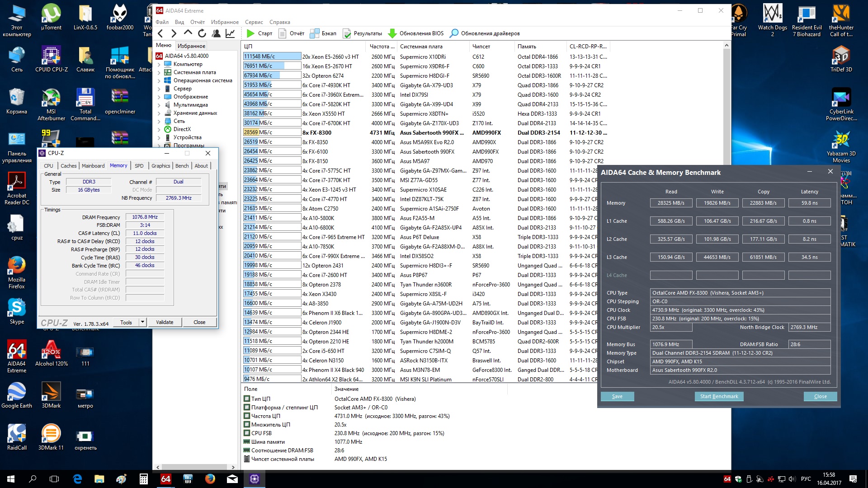Expand the Системная плата tree node

pyautogui.click(x=159, y=73)
